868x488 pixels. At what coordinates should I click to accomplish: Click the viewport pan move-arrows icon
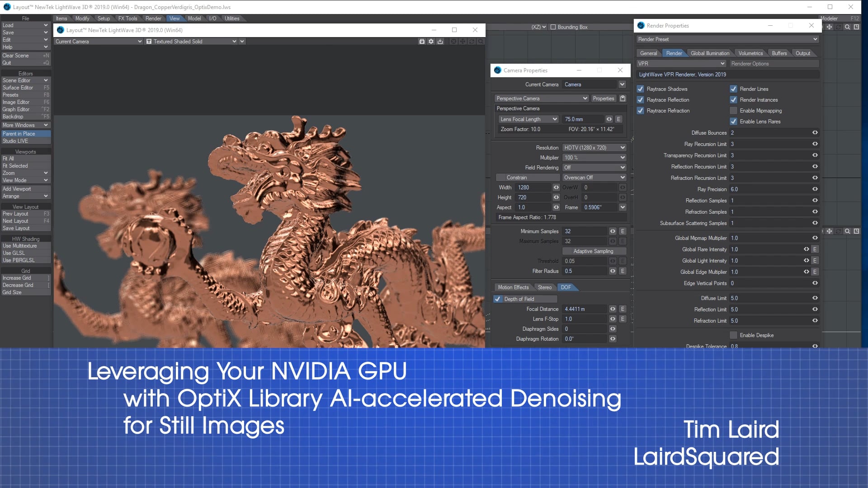[x=462, y=42]
